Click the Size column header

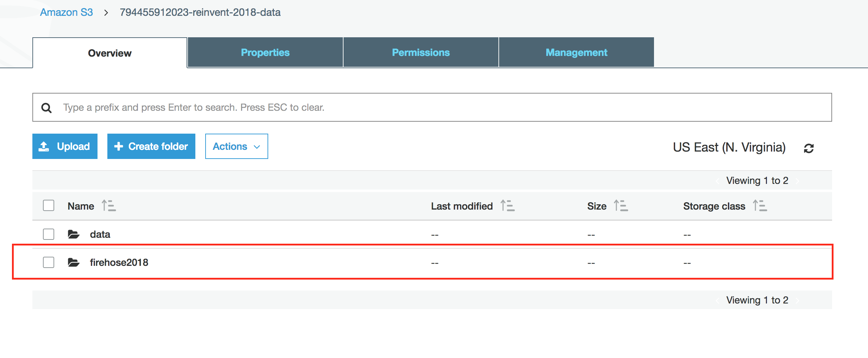tap(597, 206)
